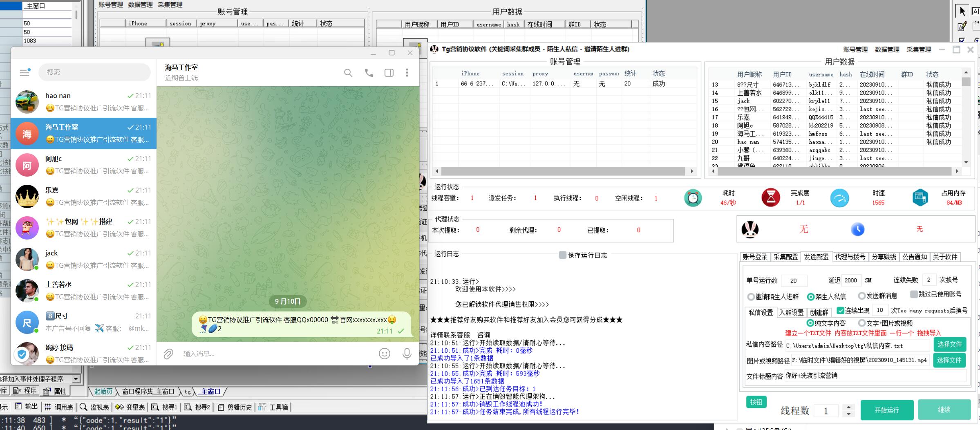Check the 跳过已使用账号 checkbox
Image resolution: width=980 pixels, height=430 pixels.
coord(914,294)
